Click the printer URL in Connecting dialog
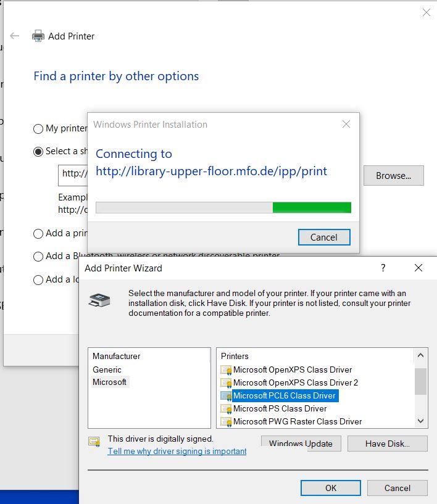The image size is (437, 504). pyautogui.click(x=211, y=171)
